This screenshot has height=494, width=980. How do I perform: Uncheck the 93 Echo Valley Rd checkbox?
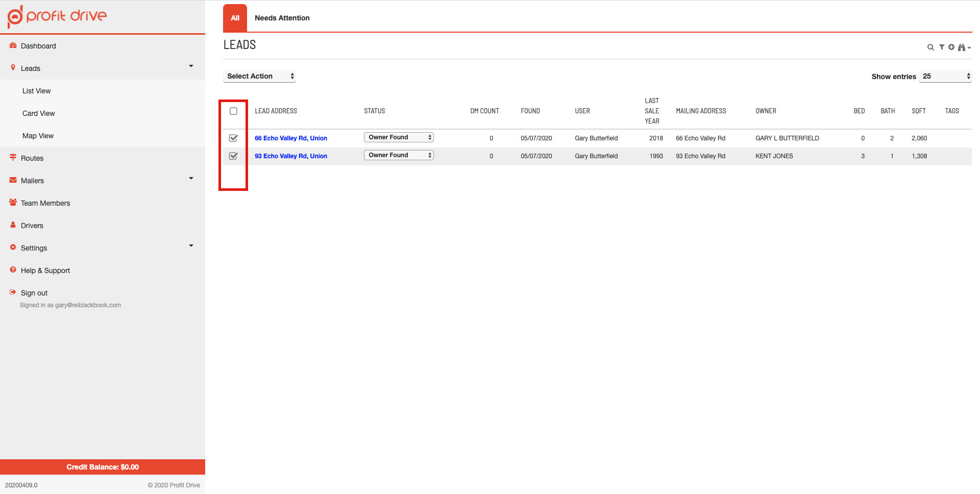(233, 156)
